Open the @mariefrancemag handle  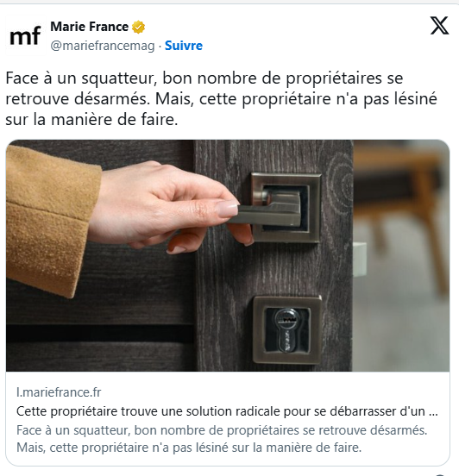103,46
